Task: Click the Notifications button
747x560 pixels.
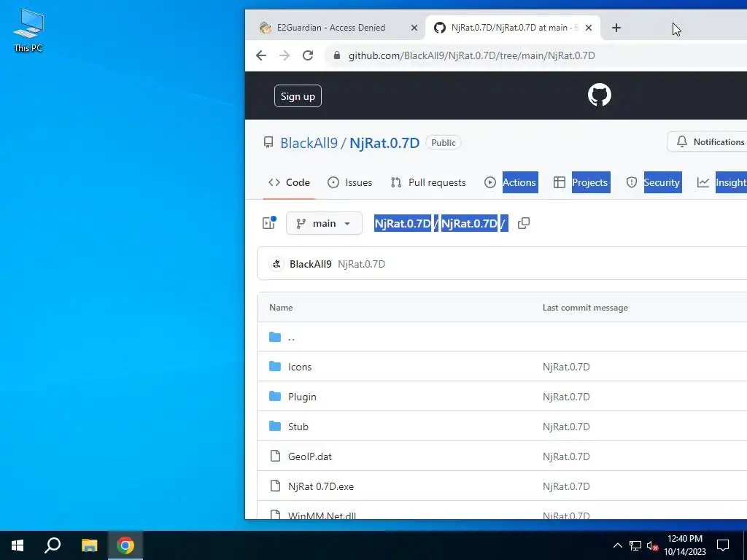Action: pyautogui.click(x=708, y=142)
